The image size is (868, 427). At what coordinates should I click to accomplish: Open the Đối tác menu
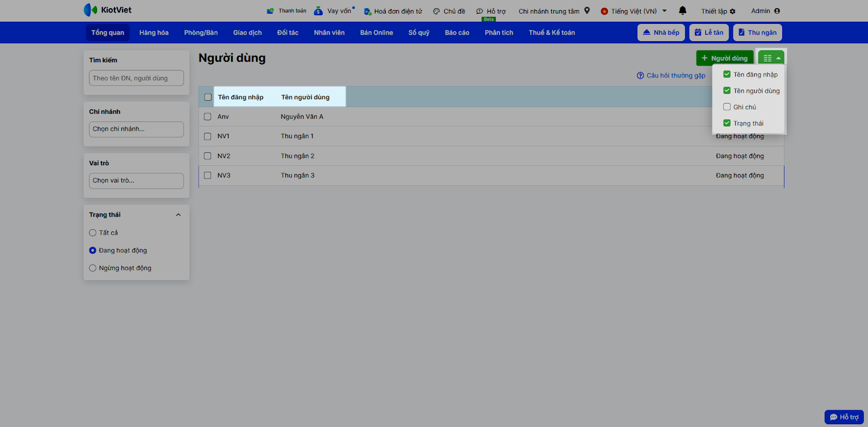click(288, 33)
